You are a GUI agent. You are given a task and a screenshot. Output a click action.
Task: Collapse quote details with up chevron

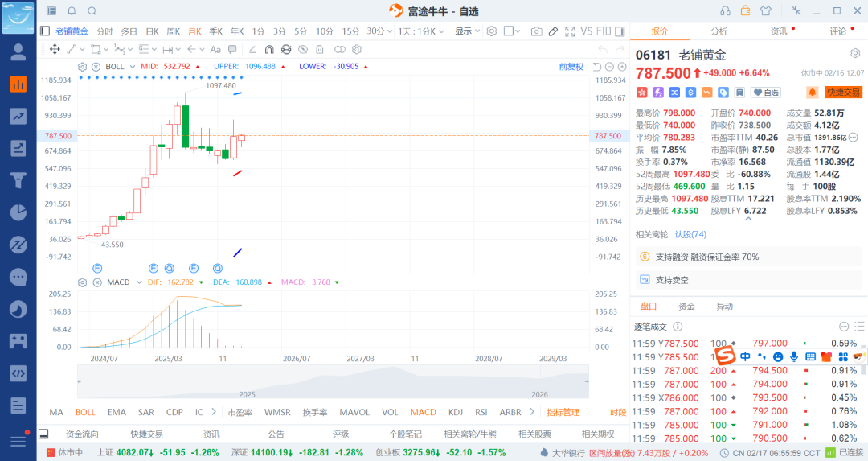click(x=748, y=219)
